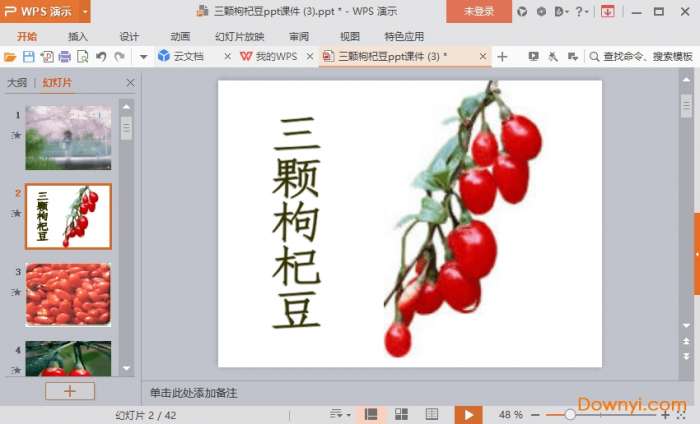Redo the last action
Image resolution: width=700 pixels, height=424 pixels.
click(119, 57)
